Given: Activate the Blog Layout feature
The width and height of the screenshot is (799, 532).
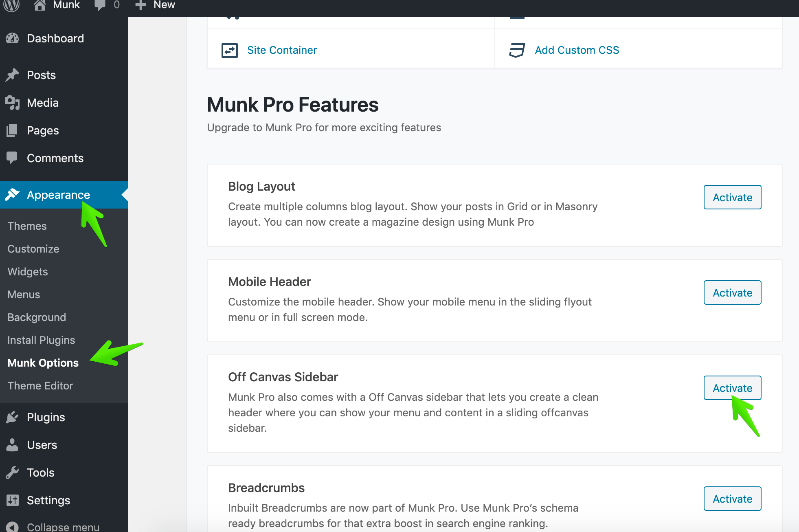Looking at the screenshot, I should coord(732,197).
